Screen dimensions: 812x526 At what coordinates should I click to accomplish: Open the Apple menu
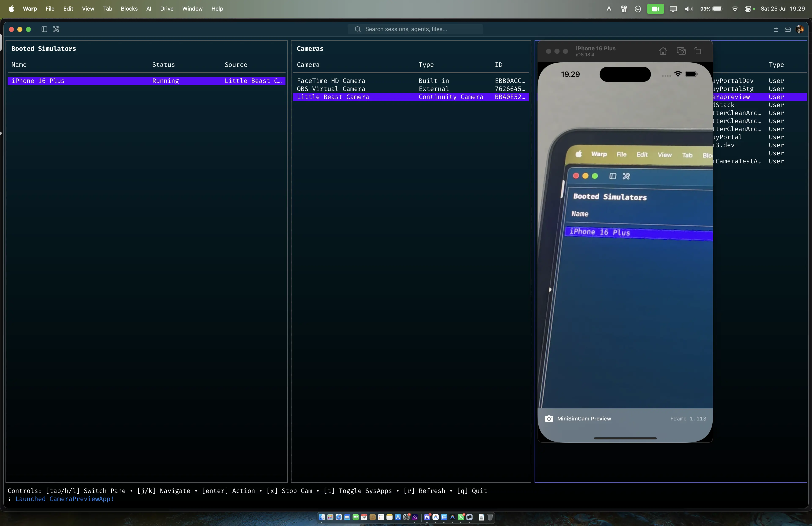pyautogui.click(x=11, y=8)
